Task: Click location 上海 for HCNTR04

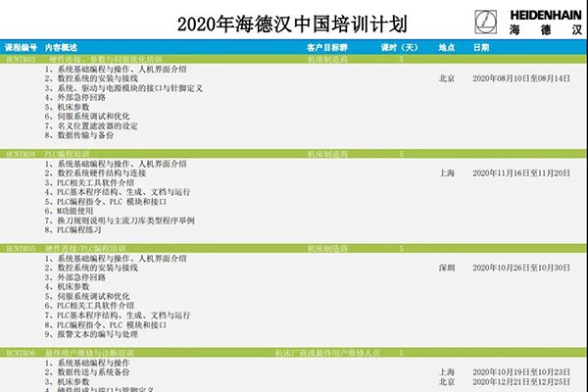Action: [447, 173]
